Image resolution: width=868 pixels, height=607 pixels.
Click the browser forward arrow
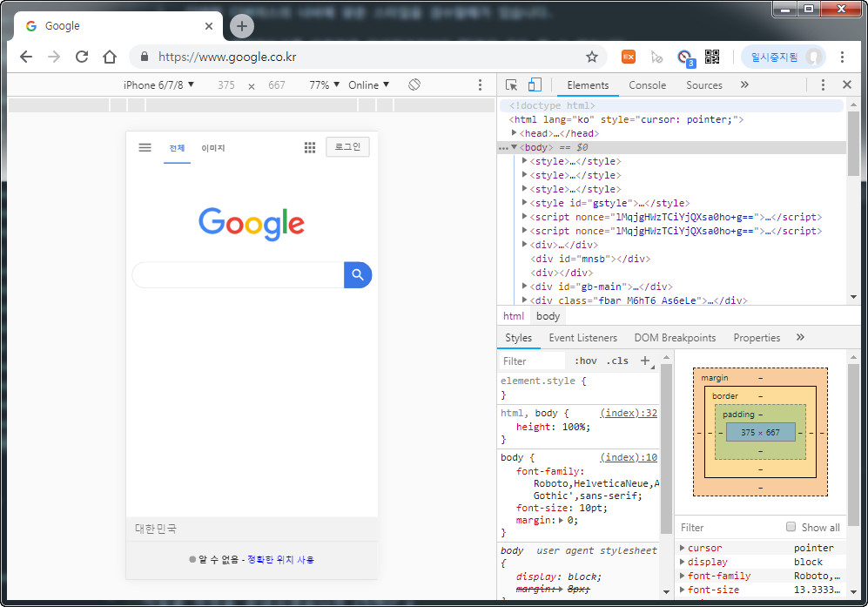point(54,57)
